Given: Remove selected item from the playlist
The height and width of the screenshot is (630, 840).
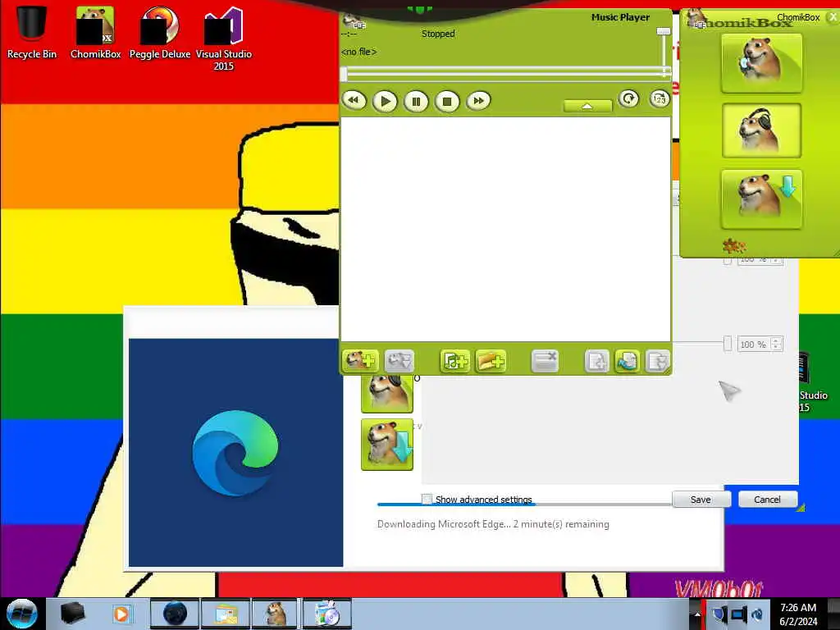Looking at the screenshot, I should click(x=545, y=361).
